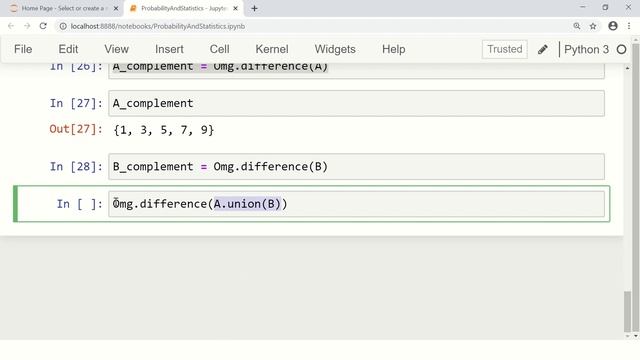The height and width of the screenshot is (360, 640).
Task: Click the Out[27]: prompt label
Action: click(x=76, y=129)
